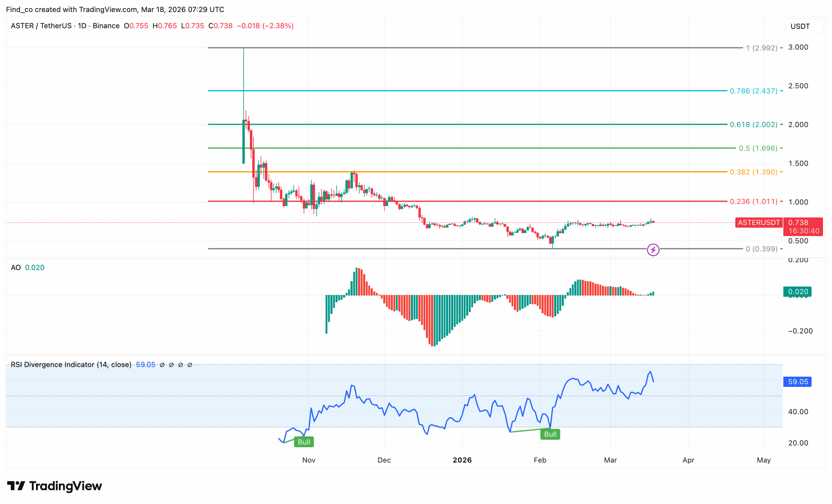Click the TradingView logo at bottom left

point(54,486)
